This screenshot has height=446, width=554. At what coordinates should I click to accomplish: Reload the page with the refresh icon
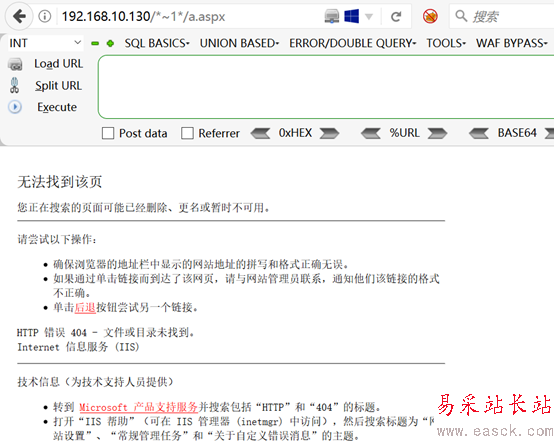point(396,16)
